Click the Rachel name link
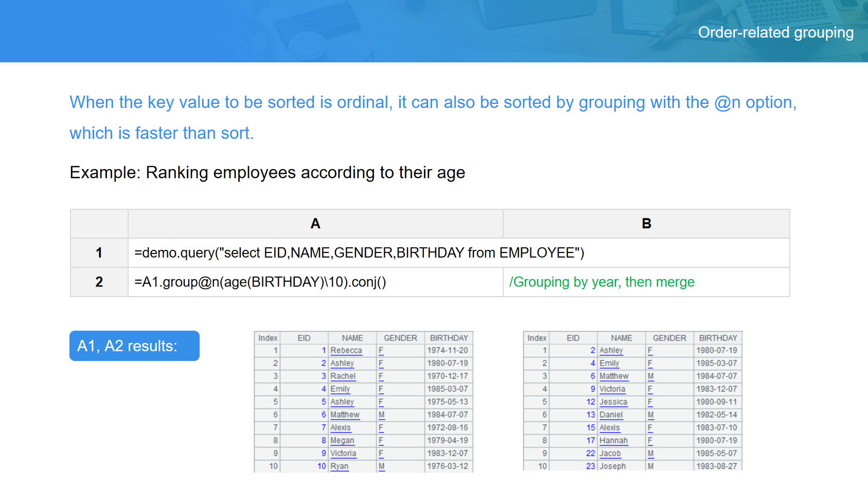868x488 pixels. click(343, 376)
